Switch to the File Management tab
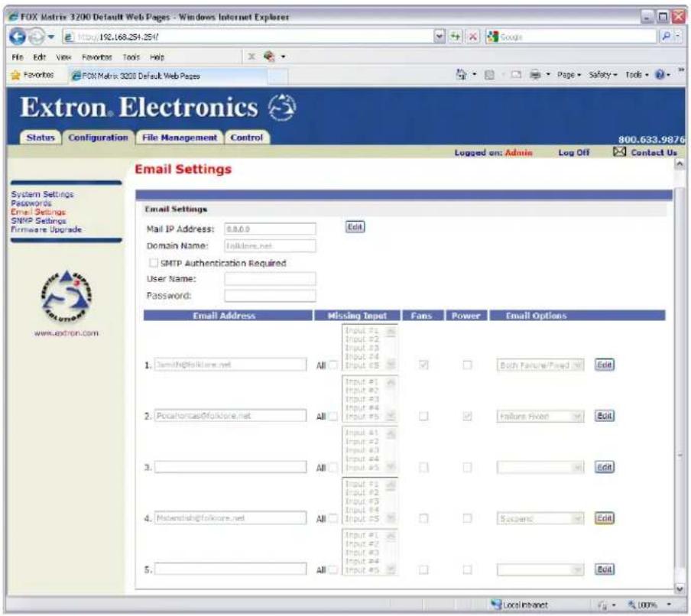Viewport: 691px width, 616px height. point(180,138)
